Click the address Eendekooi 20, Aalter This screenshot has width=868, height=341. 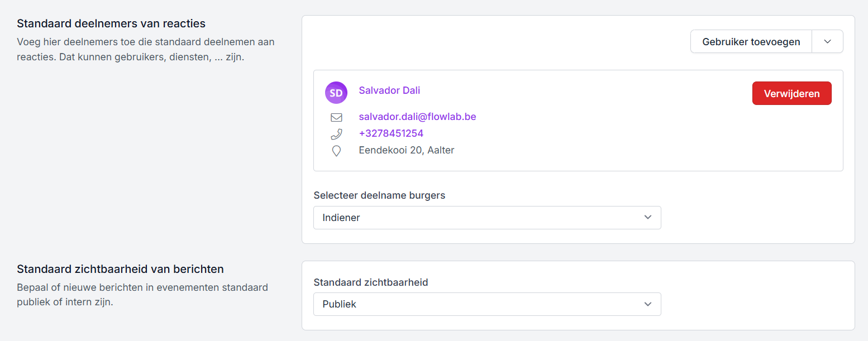point(406,150)
